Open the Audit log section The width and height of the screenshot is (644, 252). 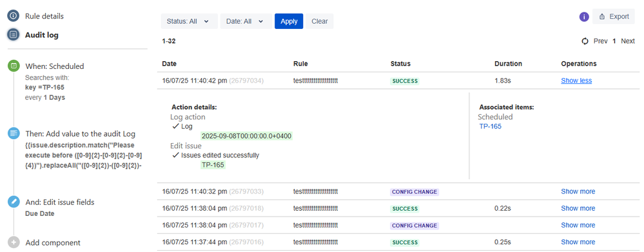[41, 35]
